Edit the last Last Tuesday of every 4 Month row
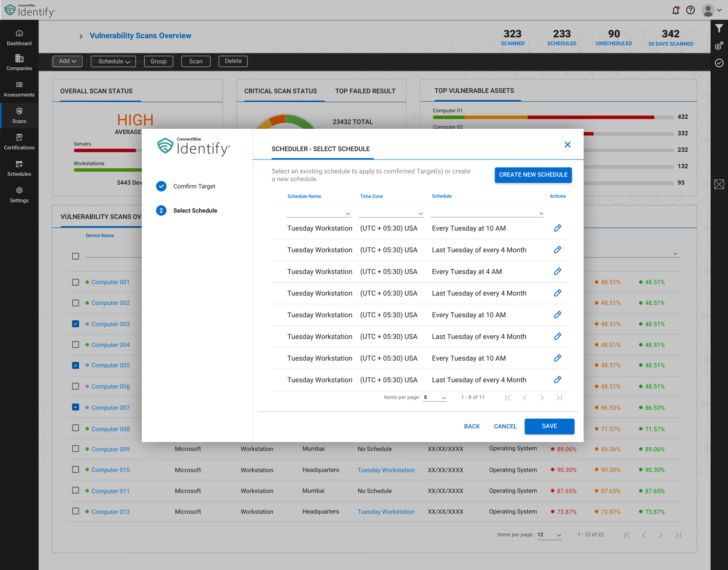Viewport: 728px width, 570px height. click(558, 380)
